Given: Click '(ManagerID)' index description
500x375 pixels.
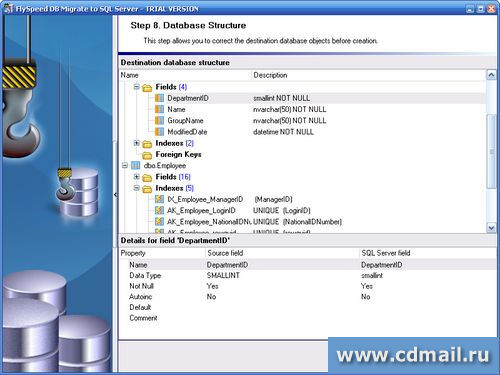Looking at the screenshot, I should click(273, 199).
